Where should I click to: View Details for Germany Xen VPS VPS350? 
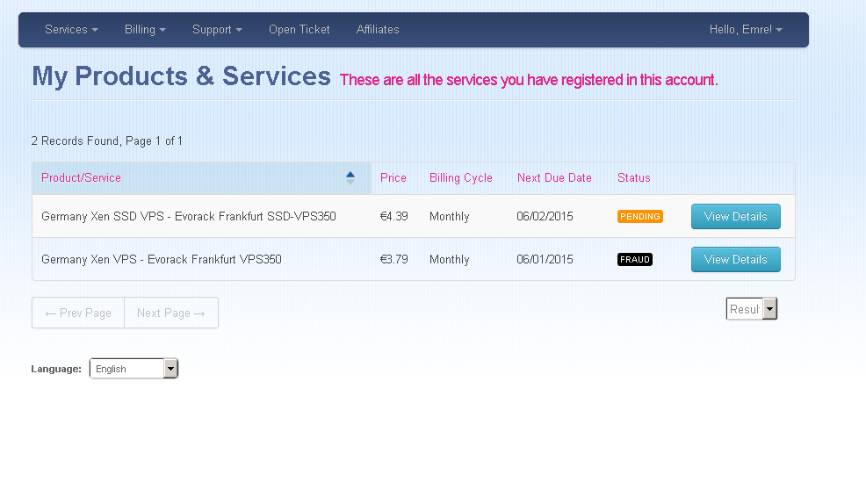pyautogui.click(x=736, y=259)
